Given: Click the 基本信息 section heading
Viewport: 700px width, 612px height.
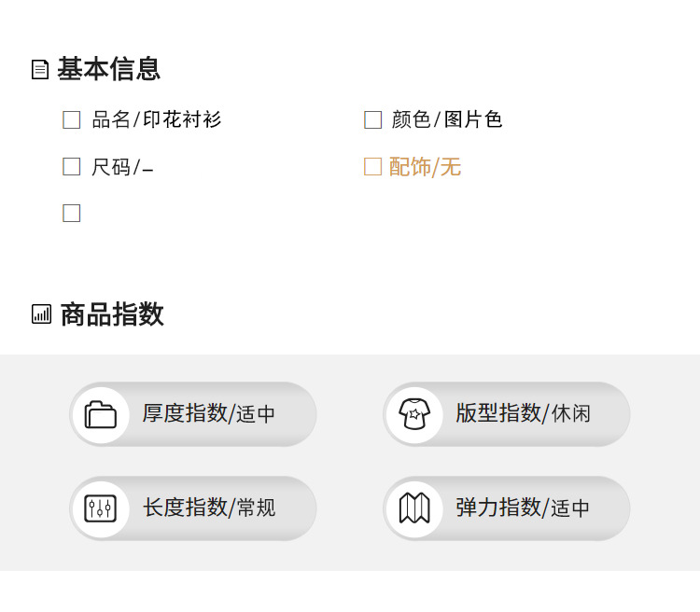Looking at the screenshot, I should coord(109,69).
